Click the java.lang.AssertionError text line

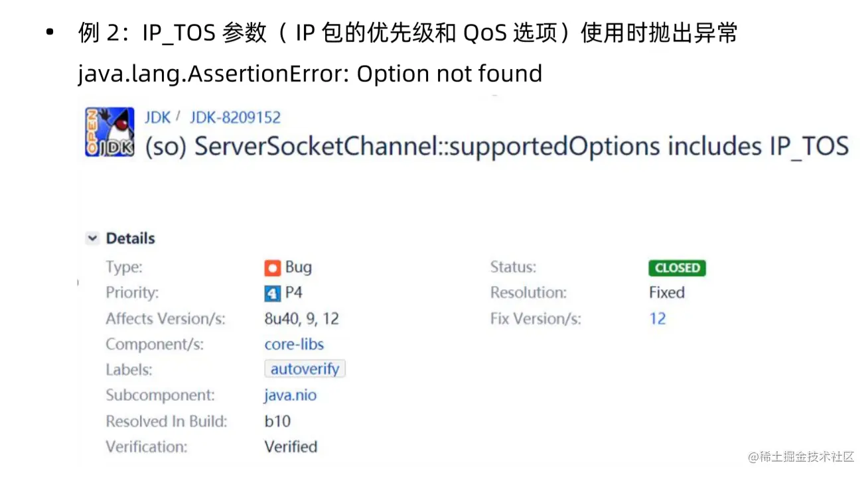point(310,74)
